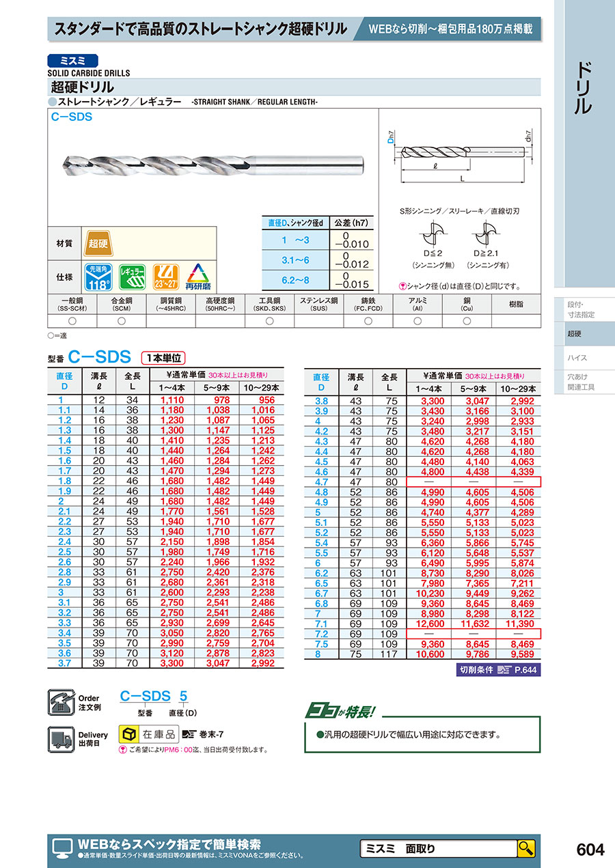
Task: Click the 23°~27° helix angle icon
Action: (165, 277)
